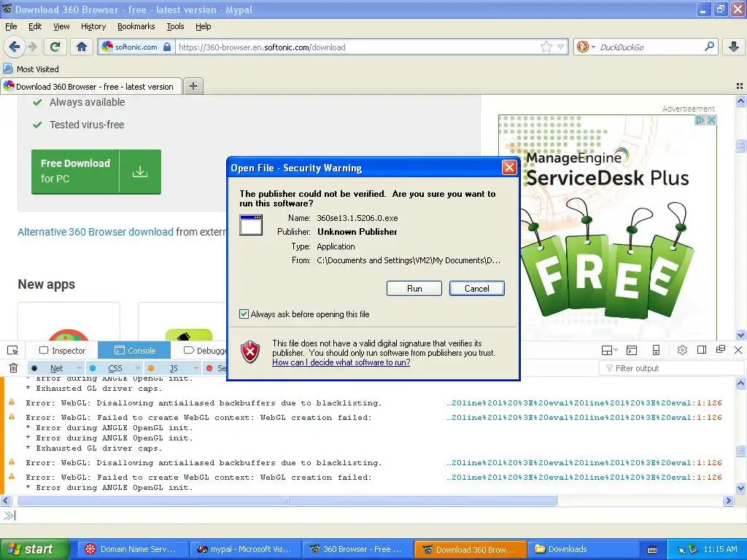This screenshot has width=747, height=560.
Task: Open a new tab with plus button
Action: click(x=193, y=86)
